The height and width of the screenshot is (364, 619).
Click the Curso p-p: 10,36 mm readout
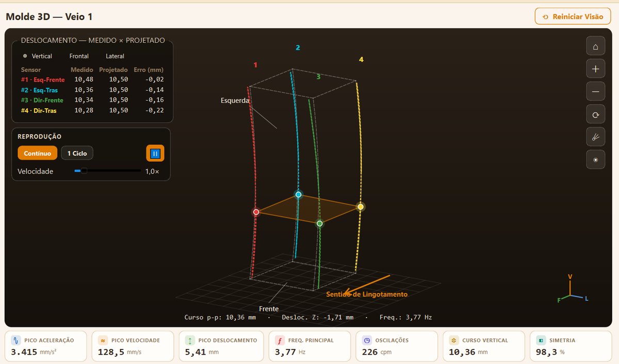pyautogui.click(x=220, y=318)
